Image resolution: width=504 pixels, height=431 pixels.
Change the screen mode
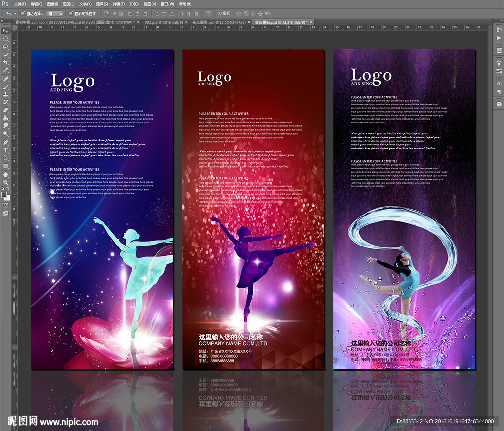pyautogui.click(x=6, y=213)
